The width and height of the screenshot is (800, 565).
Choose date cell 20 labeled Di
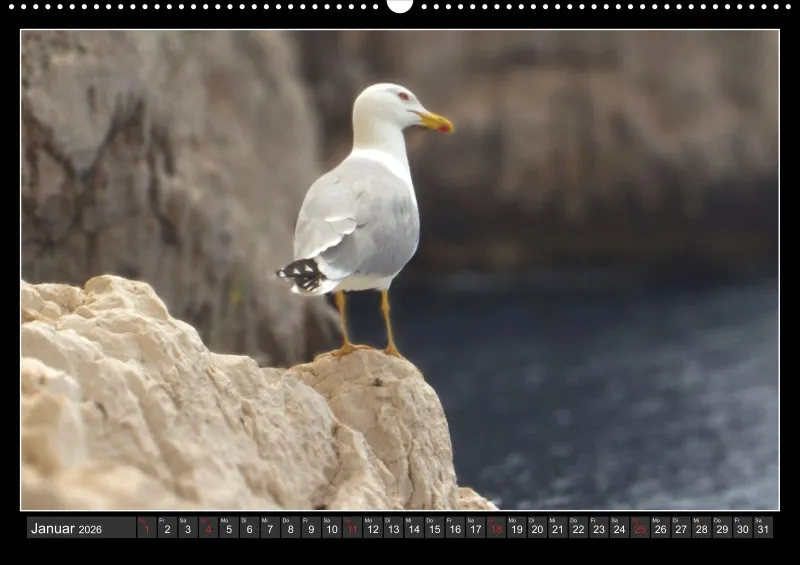537,528
